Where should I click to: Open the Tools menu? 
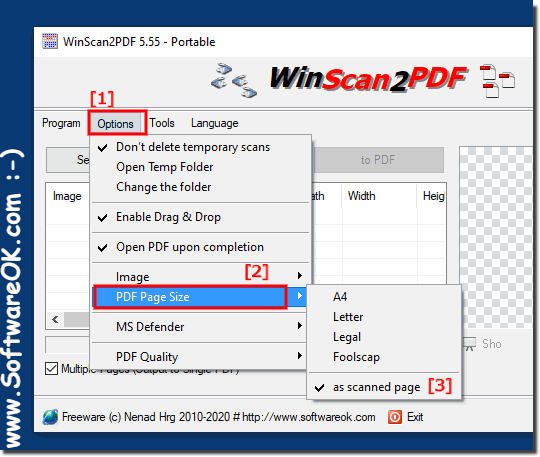(162, 123)
